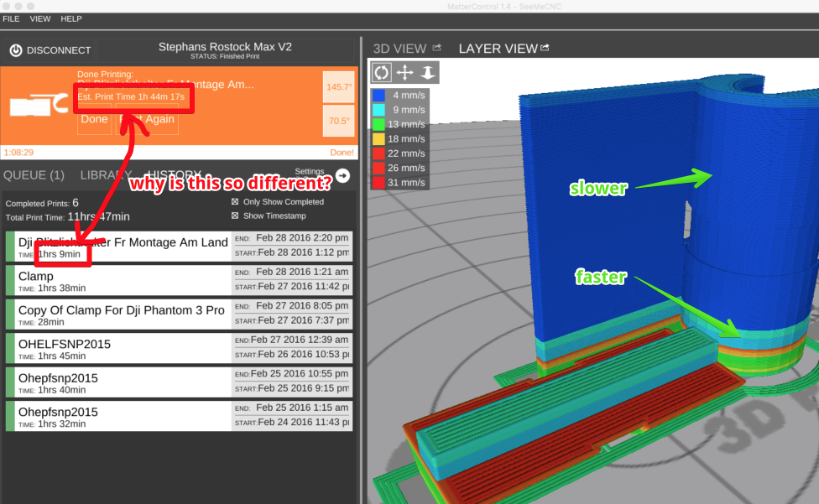This screenshot has height=504, width=819.
Task: Select the Zoom/scale view tool
Action: pyautogui.click(x=427, y=73)
